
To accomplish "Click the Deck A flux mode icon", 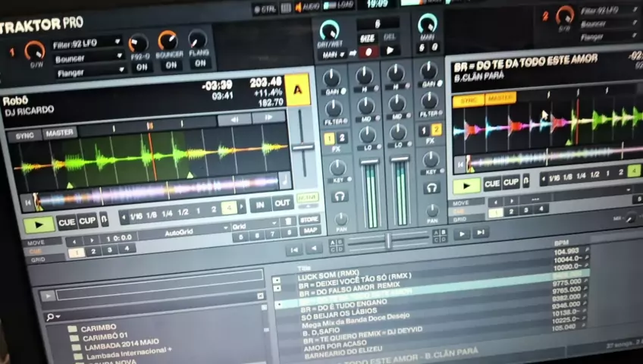I will [104, 221].
